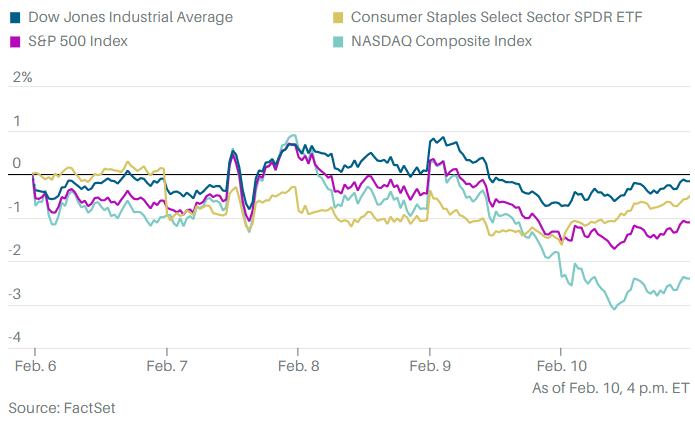Click the 2% y-axis label
Image resolution: width=695 pixels, height=426 pixels.
(x=20, y=77)
